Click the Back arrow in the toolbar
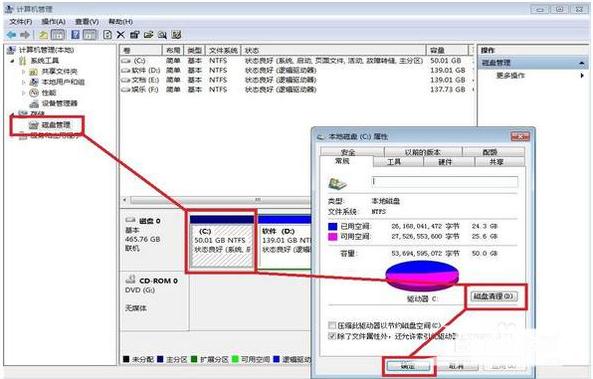 click(x=11, y=35)
